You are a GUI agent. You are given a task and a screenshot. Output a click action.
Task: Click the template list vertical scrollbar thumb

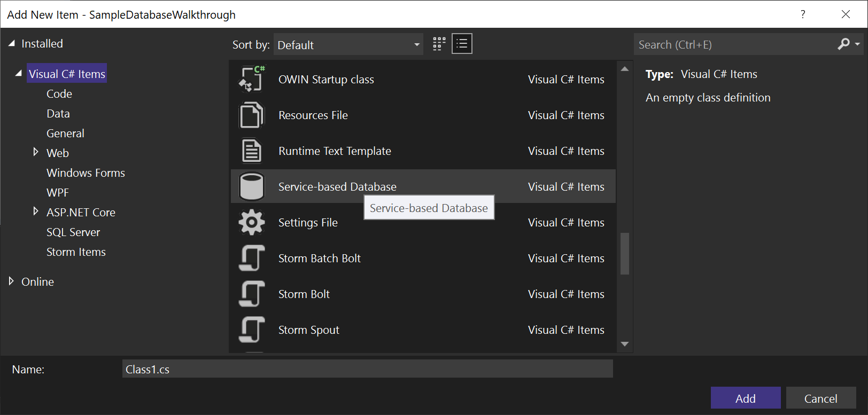click(x=624, y=254)
